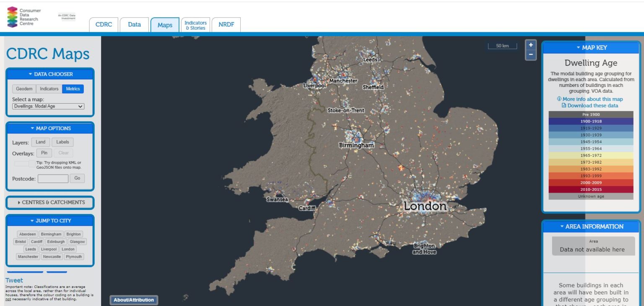Switch to the Data tab
This screenshot has width=644, height=306.
[x=134, y=24]
